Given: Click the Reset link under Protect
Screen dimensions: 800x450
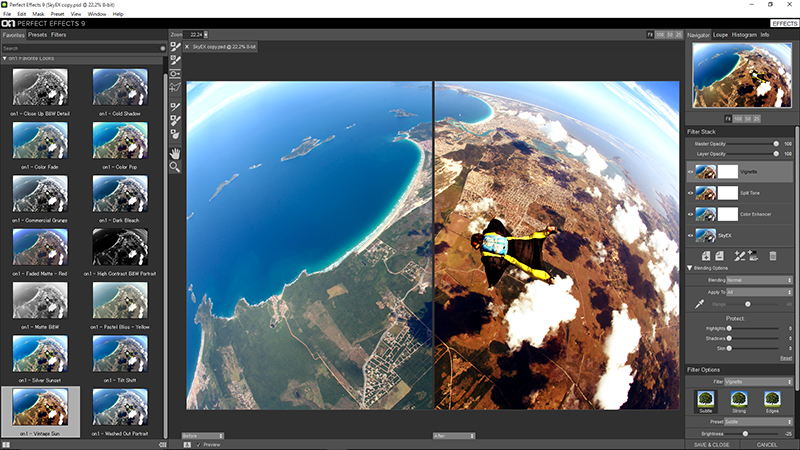Looking at the screenshot, I should (786, 358).
